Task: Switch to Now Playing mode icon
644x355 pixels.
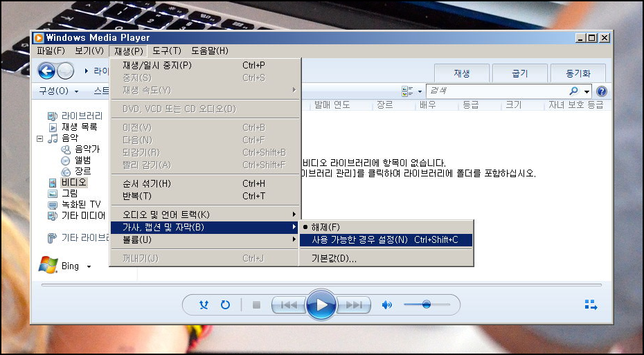Action: (591, 304)
